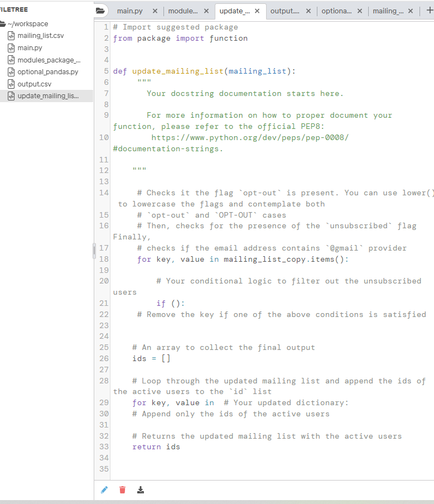Click empty line 35 in the editor
434x504 pixels.
point(272,469)
